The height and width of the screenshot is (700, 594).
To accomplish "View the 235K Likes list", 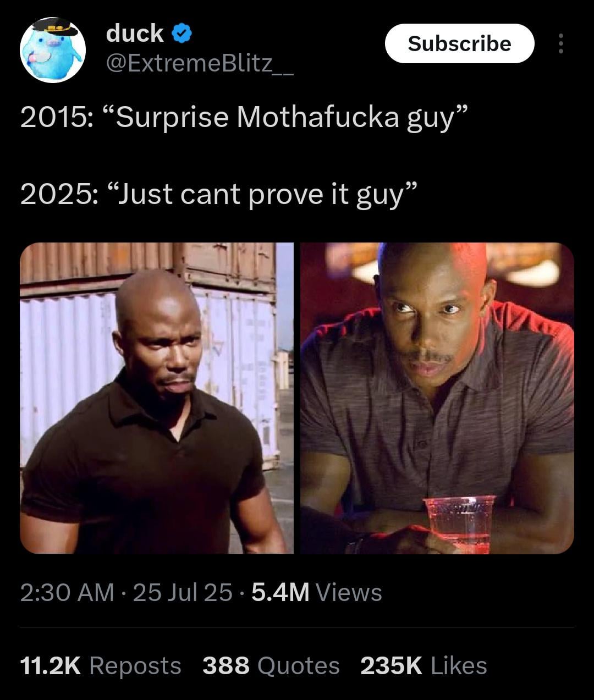I will [x=424, y=665].
